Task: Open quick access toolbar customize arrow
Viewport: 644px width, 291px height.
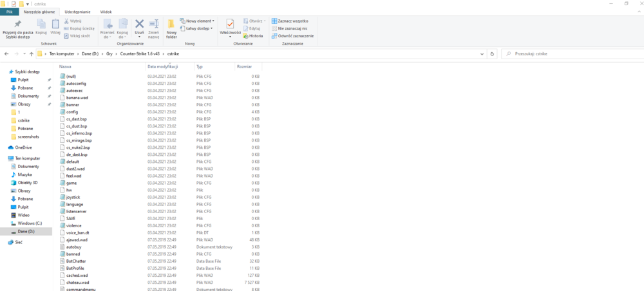Action: [28, 4]
